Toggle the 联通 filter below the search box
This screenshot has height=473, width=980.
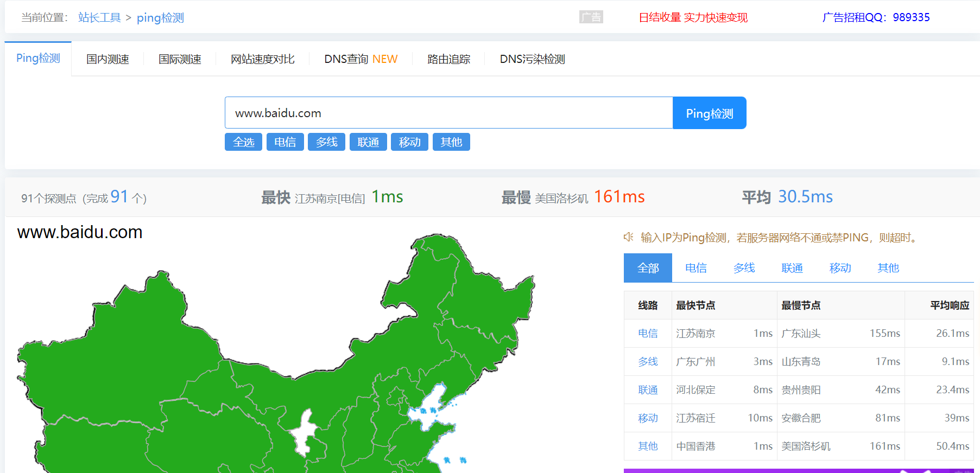point(368,142)
